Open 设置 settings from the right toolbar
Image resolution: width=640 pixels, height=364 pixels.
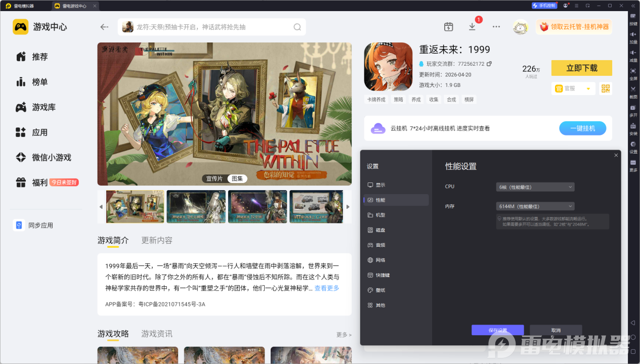(x=633, y=147)
